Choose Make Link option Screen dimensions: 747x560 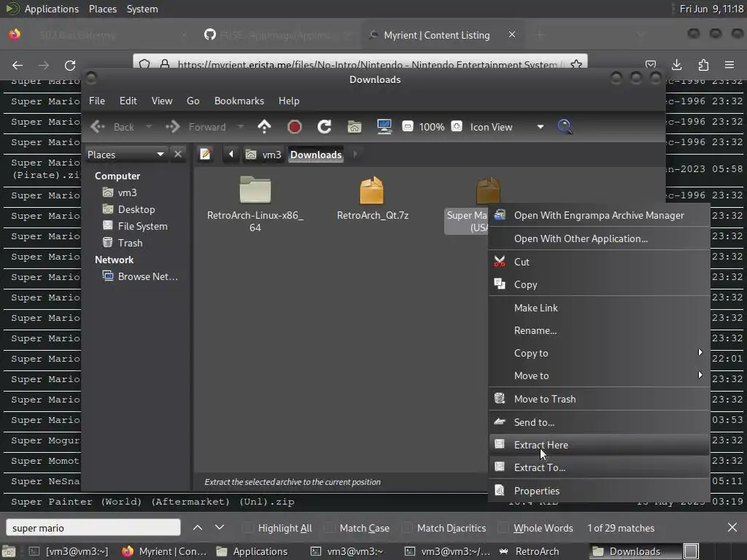click(x=599, y=308)
